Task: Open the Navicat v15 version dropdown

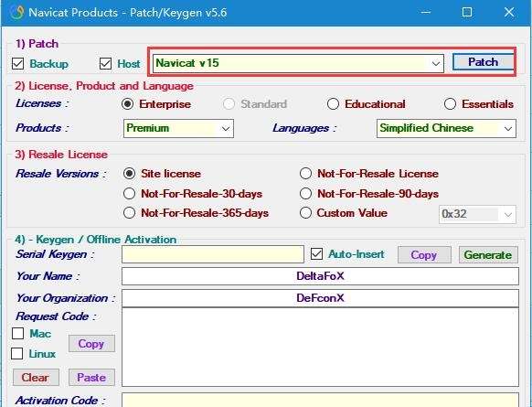Action: point(298,63)
